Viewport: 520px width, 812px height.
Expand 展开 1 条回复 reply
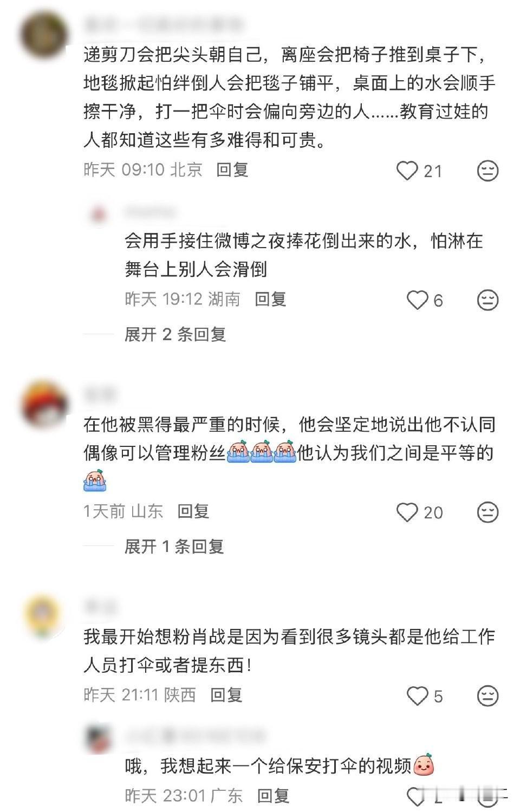pyautogui.click(x=174, y=546)
